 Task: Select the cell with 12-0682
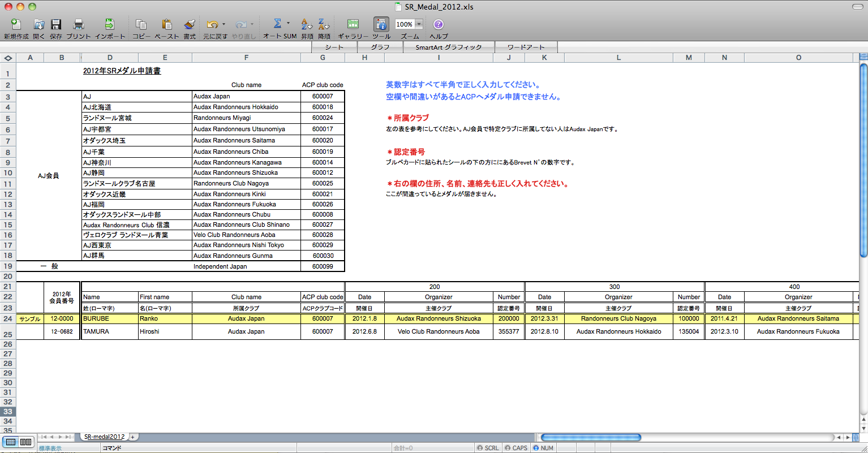(x=62, y=332)
